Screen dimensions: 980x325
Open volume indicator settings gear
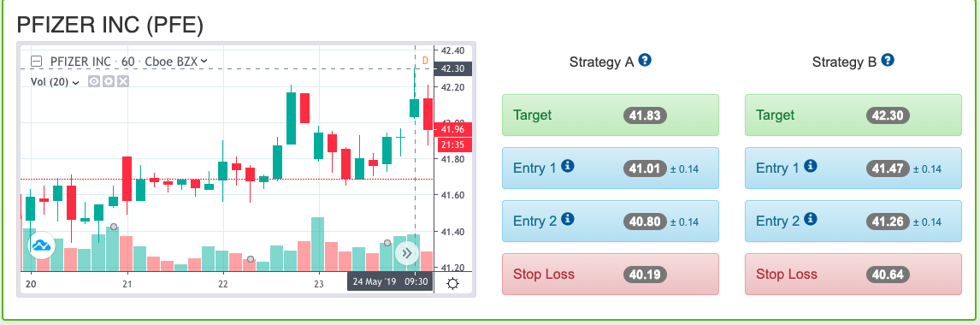[108, 81]
